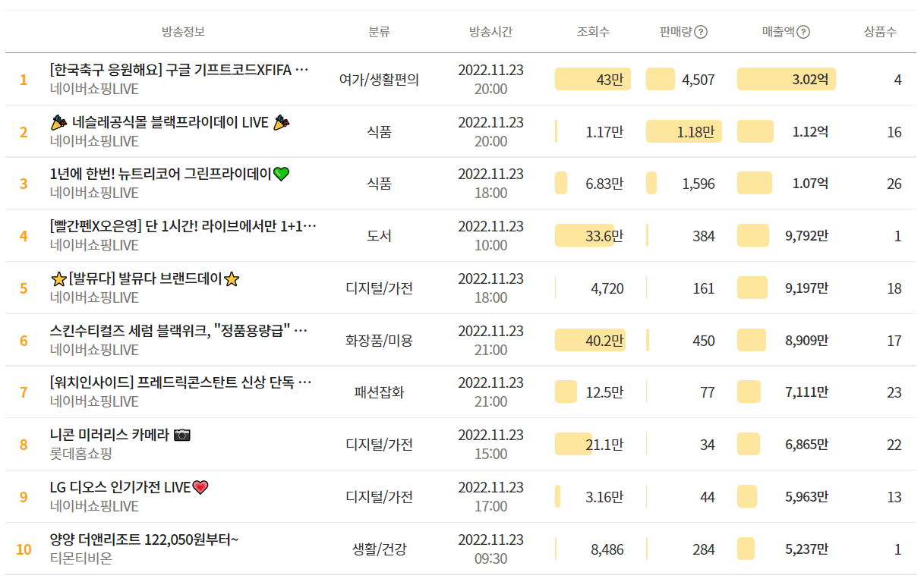The image size is (924, 582).
Task: Click the 1.12억 revenue value
Action: (x=810, y=131)
